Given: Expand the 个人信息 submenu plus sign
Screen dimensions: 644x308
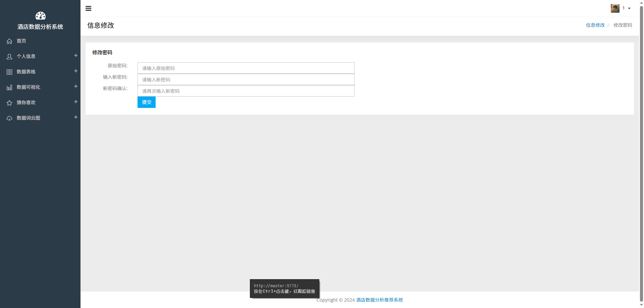Looking at the screenshot, I should 76,56.
